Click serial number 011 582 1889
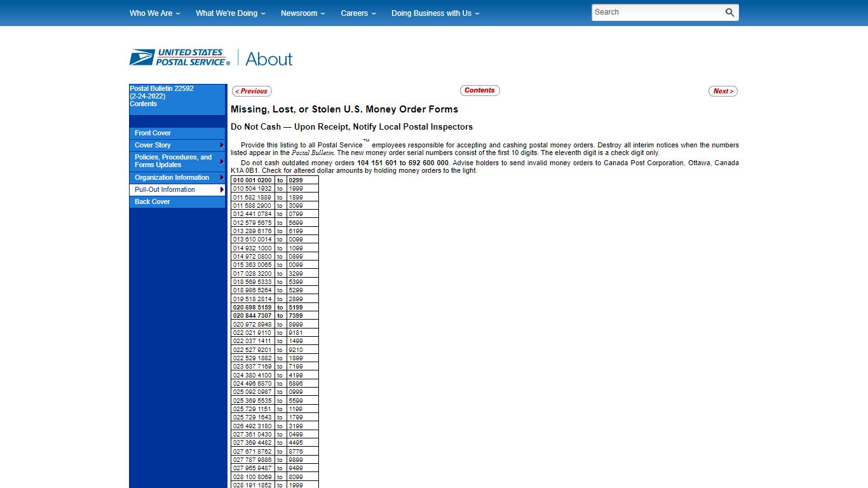The height and width of the screenshot is (488, 868). coord(252,197)
